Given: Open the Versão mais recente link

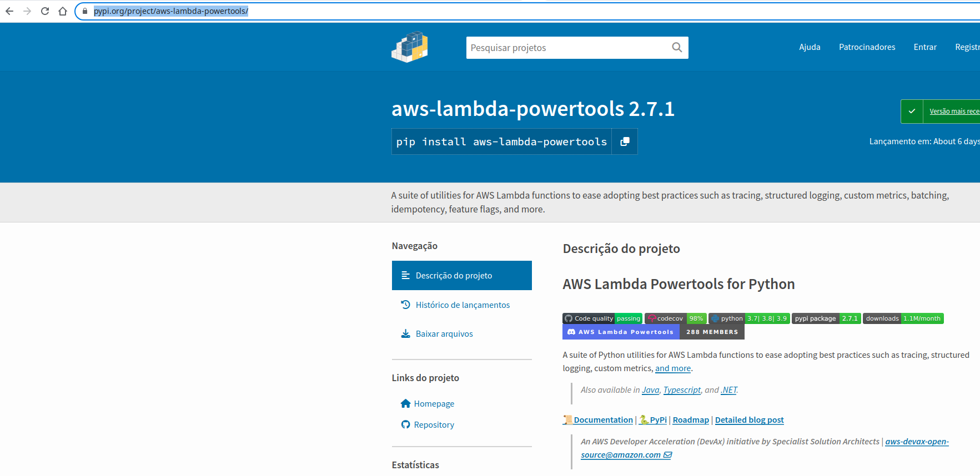Looking at the screenshot, I should (x=954, y=112).
